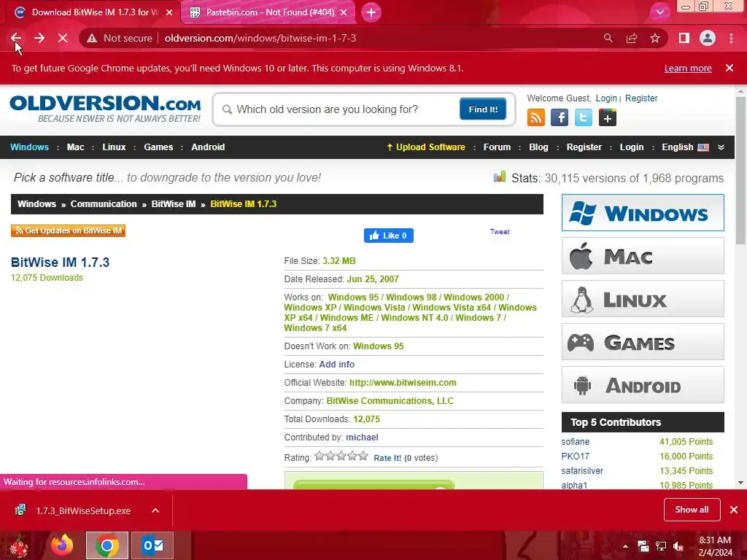The height and width of the screenshot is (560, 747).
Task: Open the Blog nav link
Action: tap(538, 147)
